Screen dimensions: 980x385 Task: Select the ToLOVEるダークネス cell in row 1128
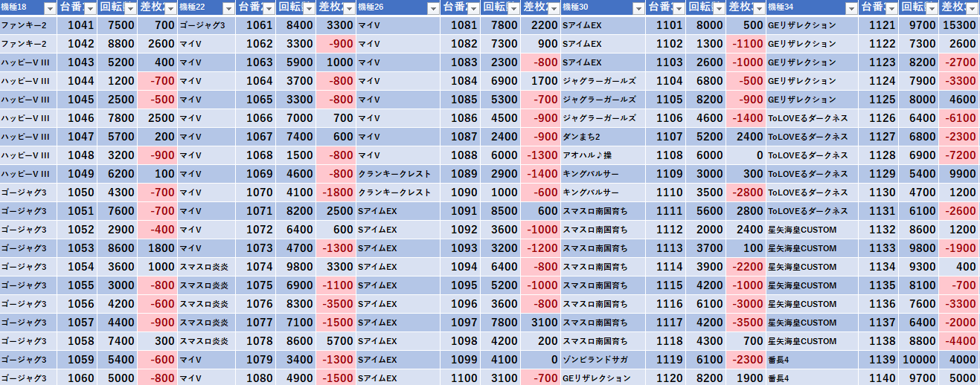point(812,155)
